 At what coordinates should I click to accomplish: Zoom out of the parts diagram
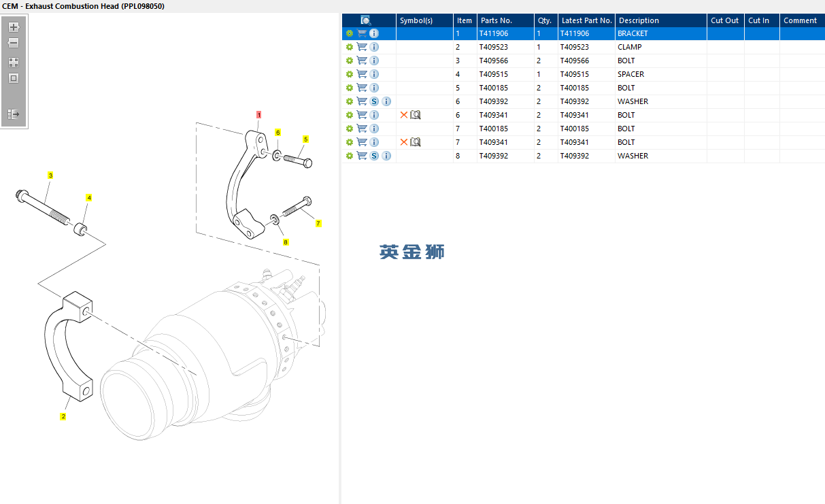coord(14,43)
